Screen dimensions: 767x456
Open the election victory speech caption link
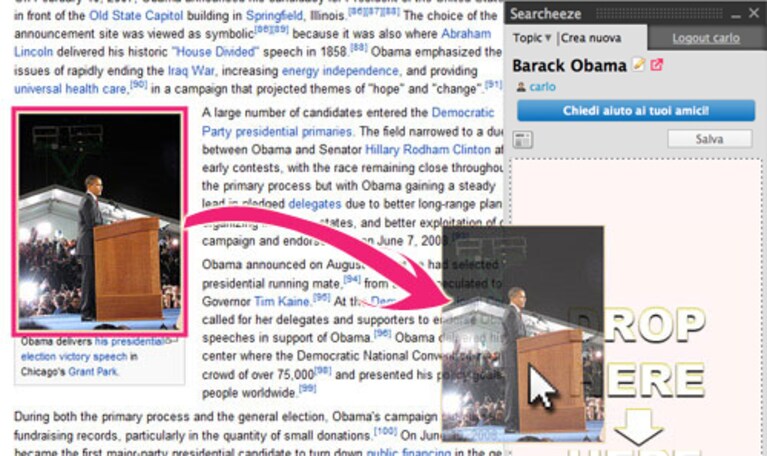[x=74, y=357]
